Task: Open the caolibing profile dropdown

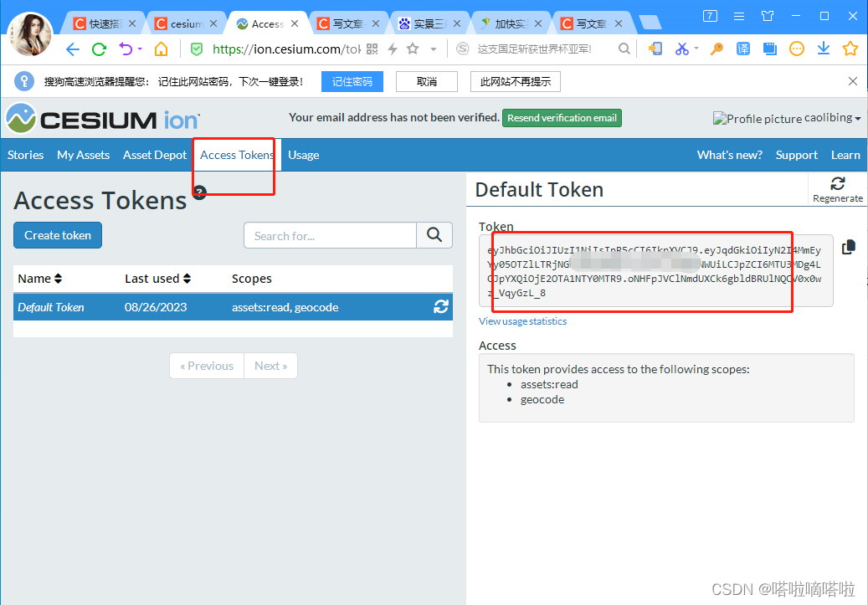Action: click(832, 118)
